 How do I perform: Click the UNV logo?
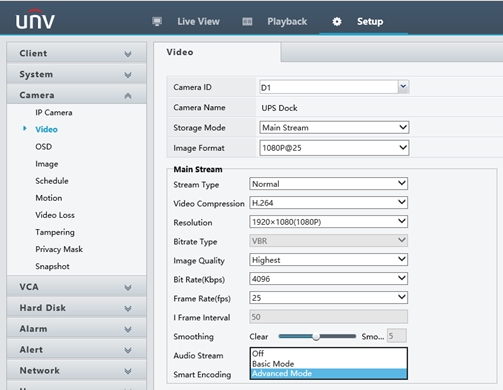(x=35, y=20)
